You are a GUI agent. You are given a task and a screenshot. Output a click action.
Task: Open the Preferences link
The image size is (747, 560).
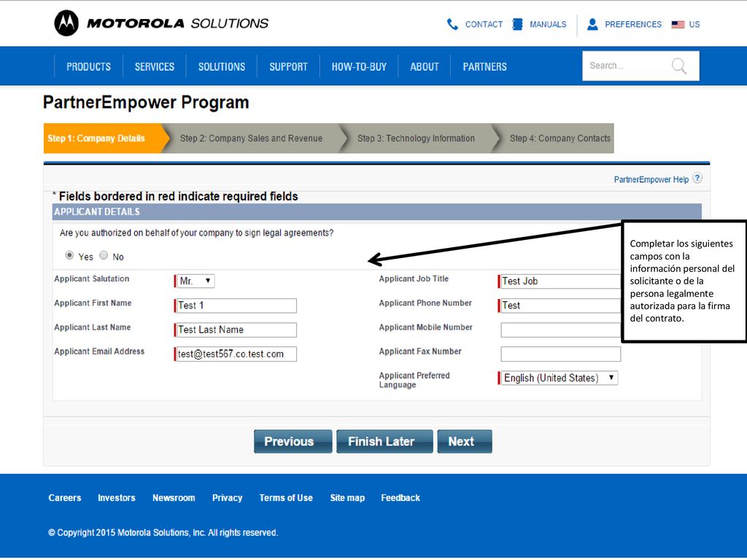(x=633, y=24)
